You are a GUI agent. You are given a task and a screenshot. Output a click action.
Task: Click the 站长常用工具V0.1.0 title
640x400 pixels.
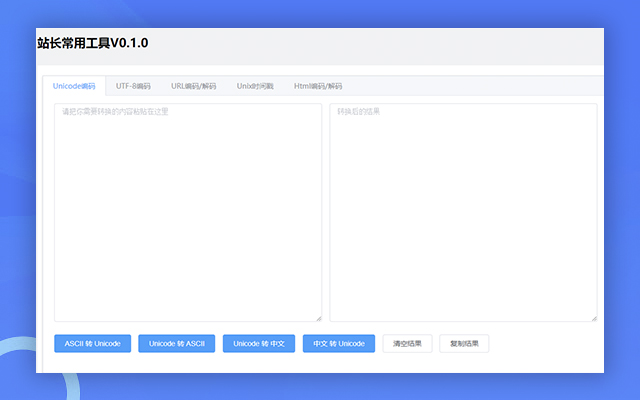tap(93, 43)
